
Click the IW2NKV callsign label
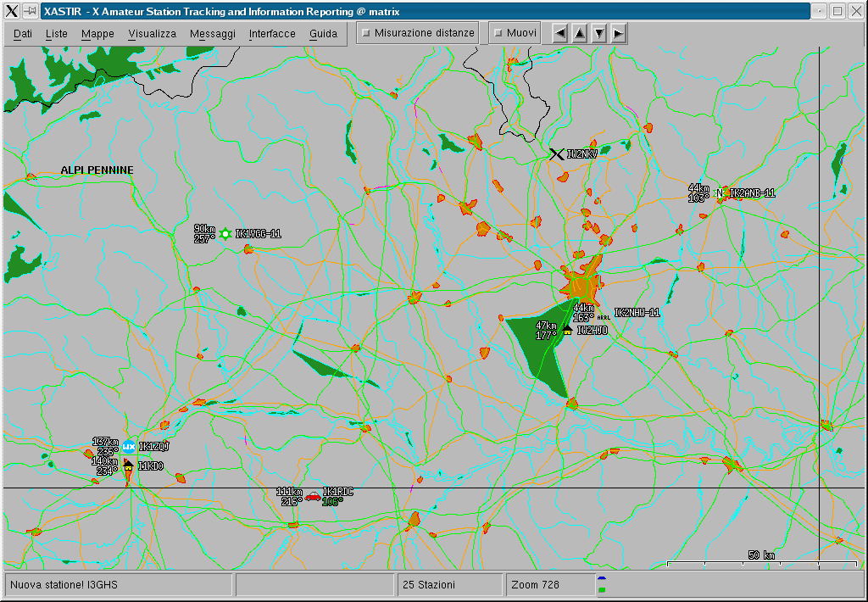click(581, 154)
